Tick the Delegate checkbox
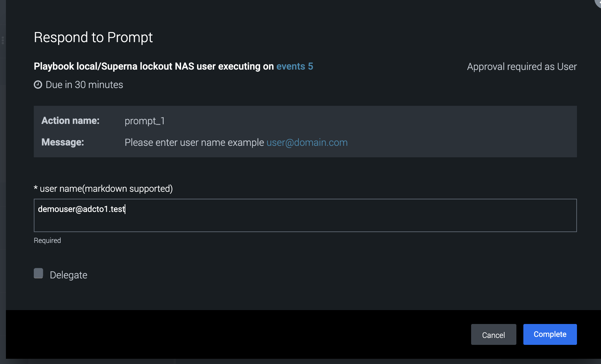This screenshot has width=601, height=364. coord(38,273)
